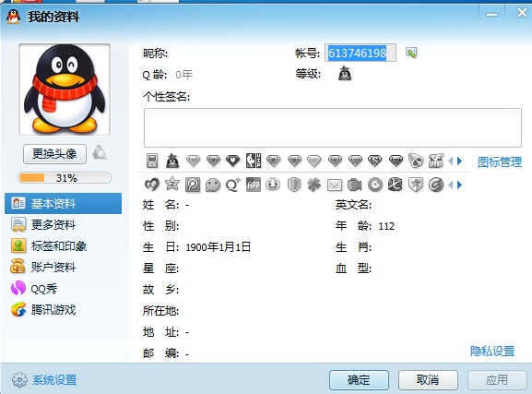Viewport: 532px width, 394px height.
Task: Click the QQ level penguin icon
Action: click(x=345, y=74)
